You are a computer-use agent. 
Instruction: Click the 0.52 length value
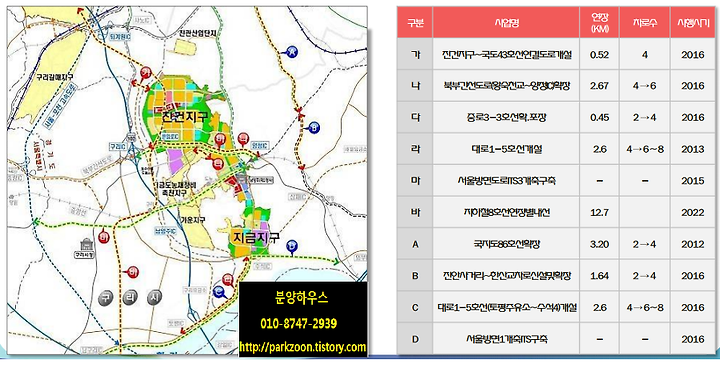coord(599,55)
